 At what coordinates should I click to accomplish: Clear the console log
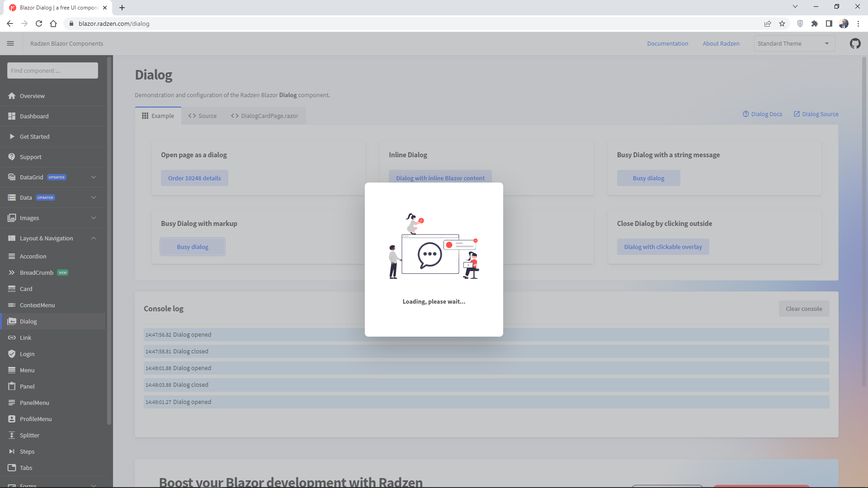(x=804, y=309)
